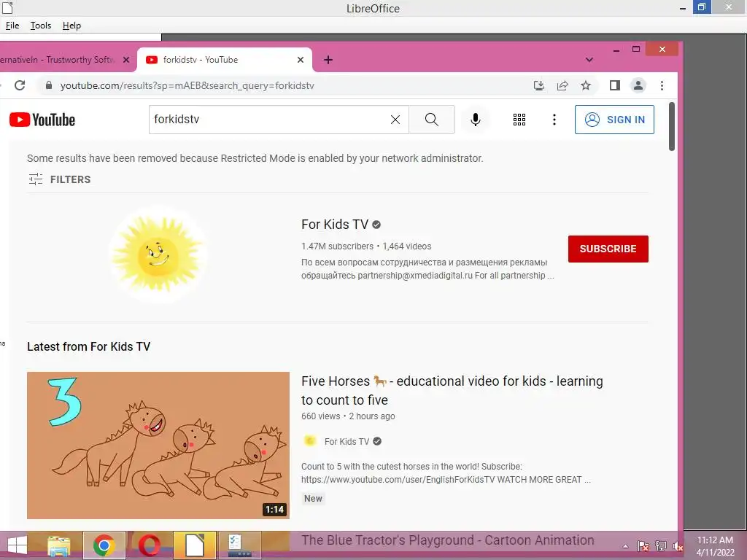
Task: Bookmark this page with the star icon
Action: (586, 86)
